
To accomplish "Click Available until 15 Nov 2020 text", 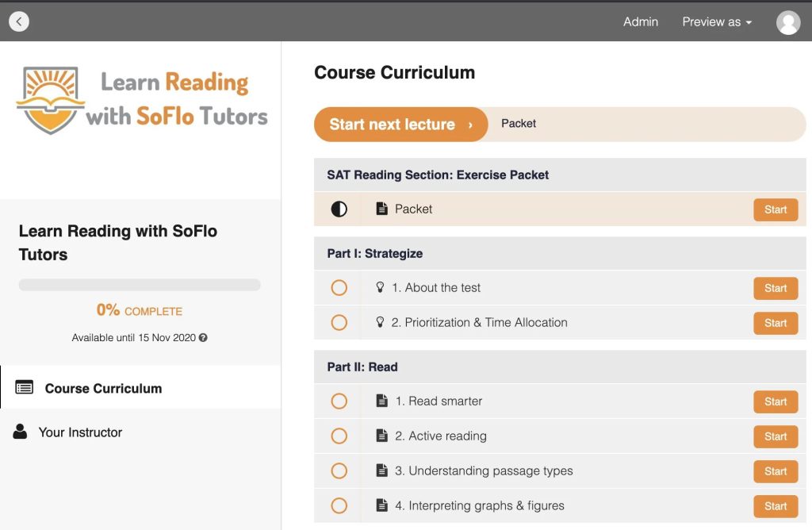I will 133,338.
